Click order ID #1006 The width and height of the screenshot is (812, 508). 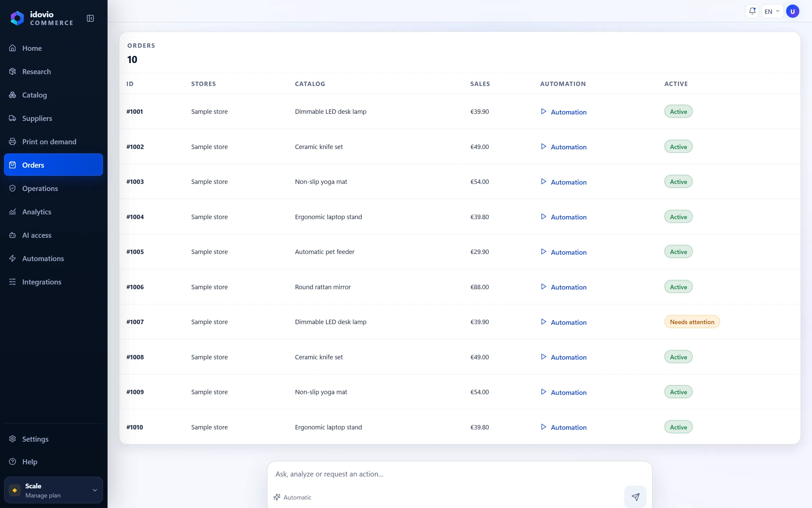[135, 287]
